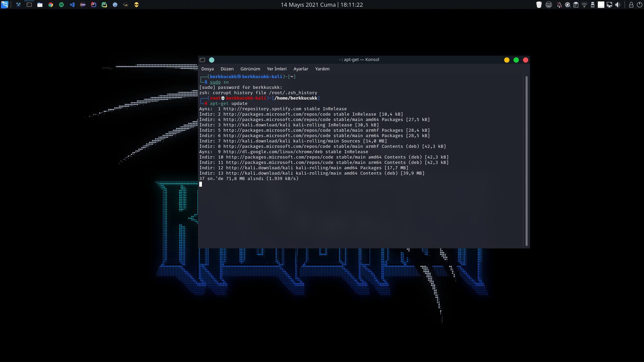Toggle Wi-Fi network applet
The image size is (644, 362).
(584, 5)
